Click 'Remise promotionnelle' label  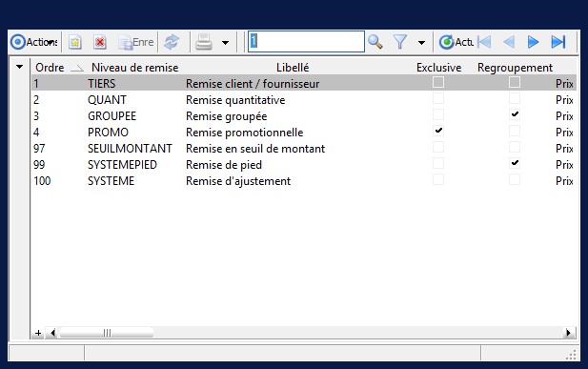click(245, 133)
